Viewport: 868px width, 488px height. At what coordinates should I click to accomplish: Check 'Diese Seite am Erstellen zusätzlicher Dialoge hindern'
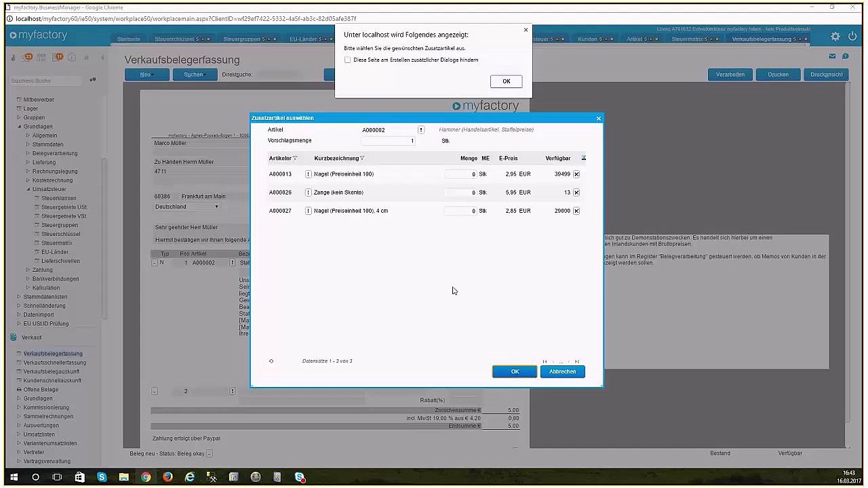[348, 60]
